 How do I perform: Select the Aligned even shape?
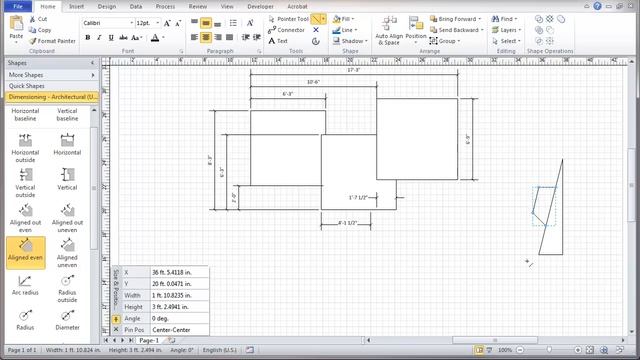pyautogui.click(x=25, y=253)
